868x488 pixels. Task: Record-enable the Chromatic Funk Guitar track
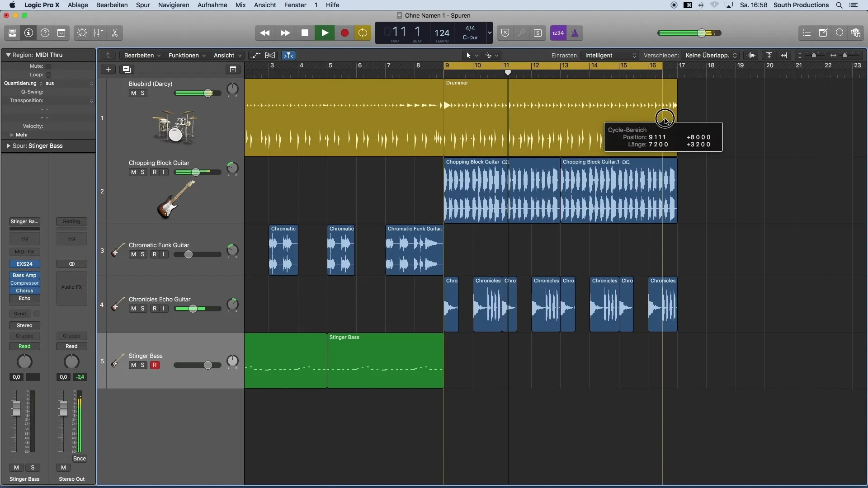click(155, 254)
